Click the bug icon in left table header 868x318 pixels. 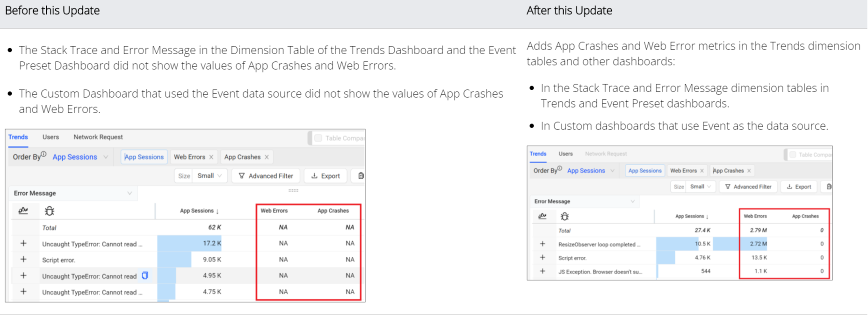pos(49,211)
